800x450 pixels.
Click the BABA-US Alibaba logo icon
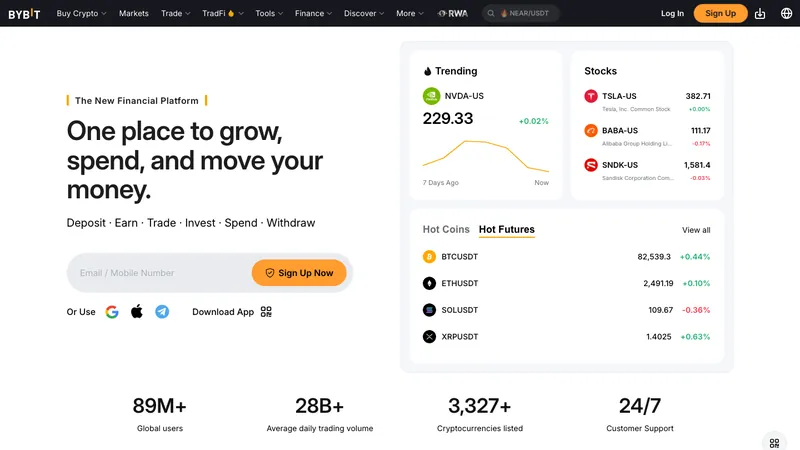[591, 131]
